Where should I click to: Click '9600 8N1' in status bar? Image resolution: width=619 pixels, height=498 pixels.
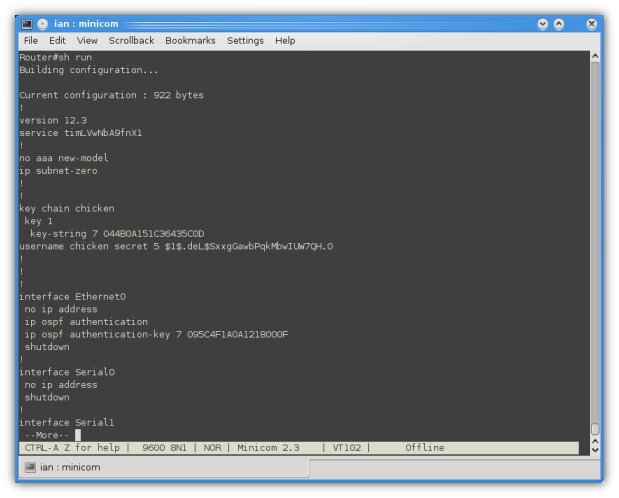click(164, 448)
